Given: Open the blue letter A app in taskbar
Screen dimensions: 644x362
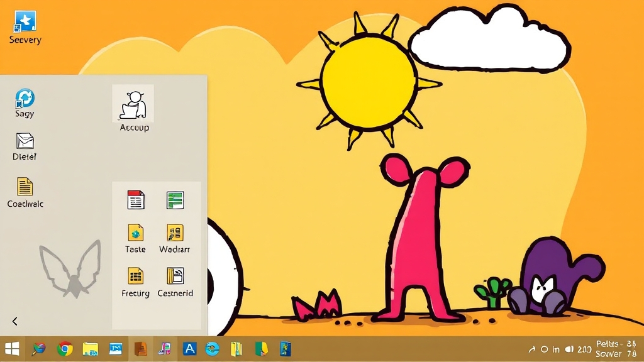Looking at the screenshot, I should click(190, 349).
